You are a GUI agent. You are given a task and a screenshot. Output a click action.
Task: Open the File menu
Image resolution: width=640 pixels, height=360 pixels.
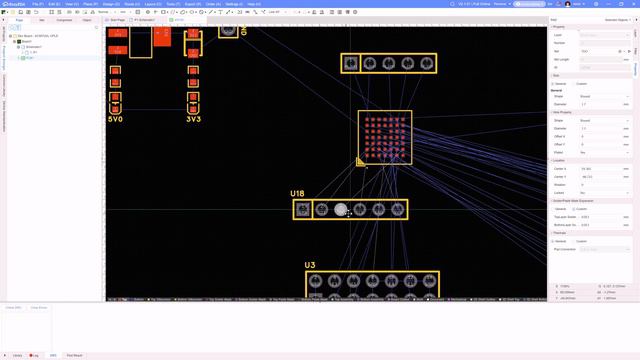(x=38, y=4)
